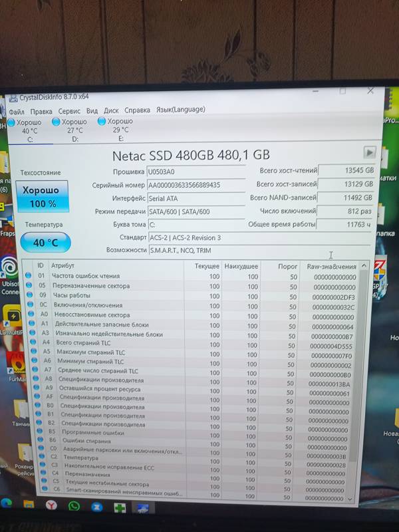Open the Язык(Language) menu

point(180,110)
